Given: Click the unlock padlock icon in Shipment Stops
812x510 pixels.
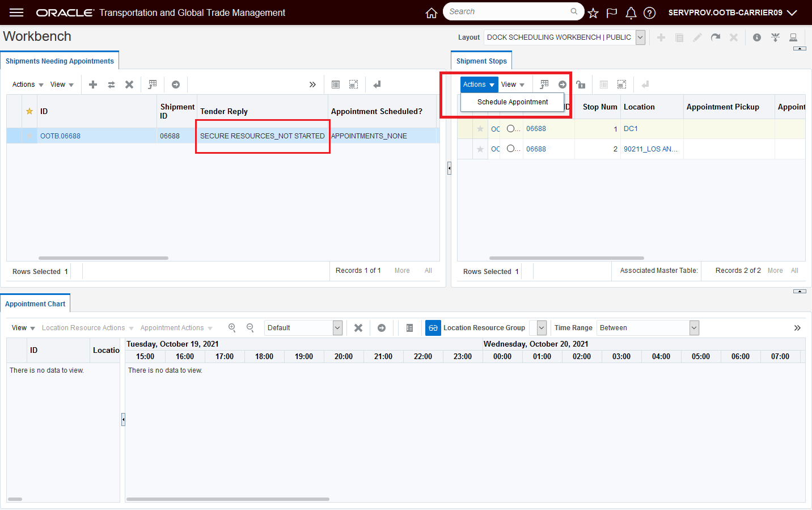Looking at the screenshot, I should [x=581, y=85].
